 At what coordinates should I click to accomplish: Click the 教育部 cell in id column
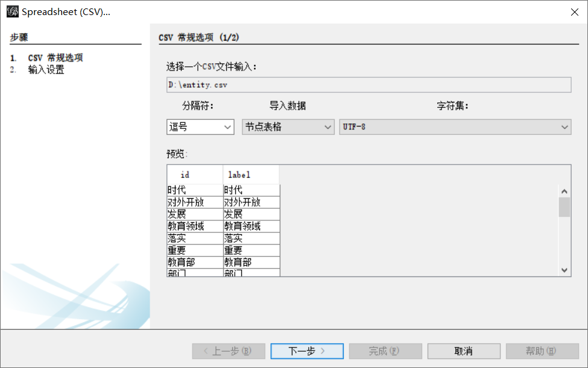195,262
